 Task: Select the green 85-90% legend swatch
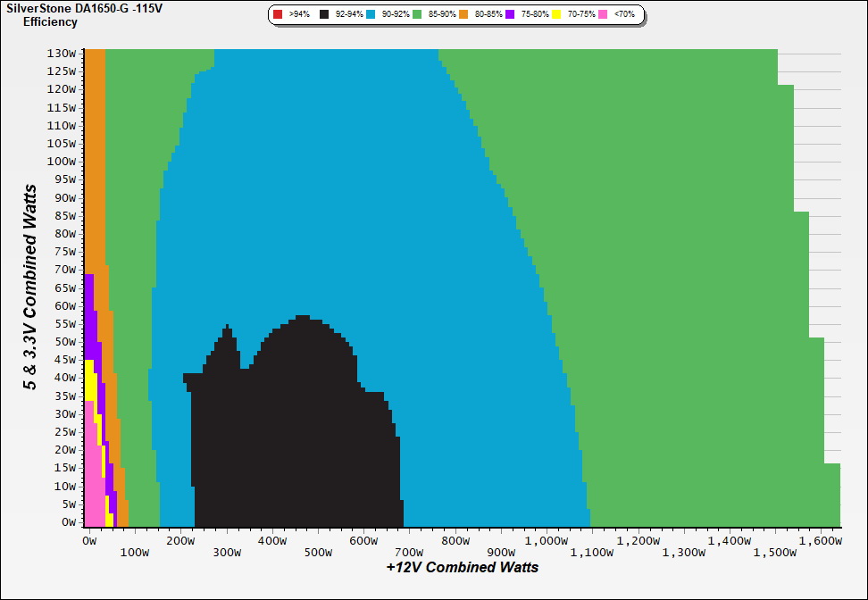pos(417,15)
